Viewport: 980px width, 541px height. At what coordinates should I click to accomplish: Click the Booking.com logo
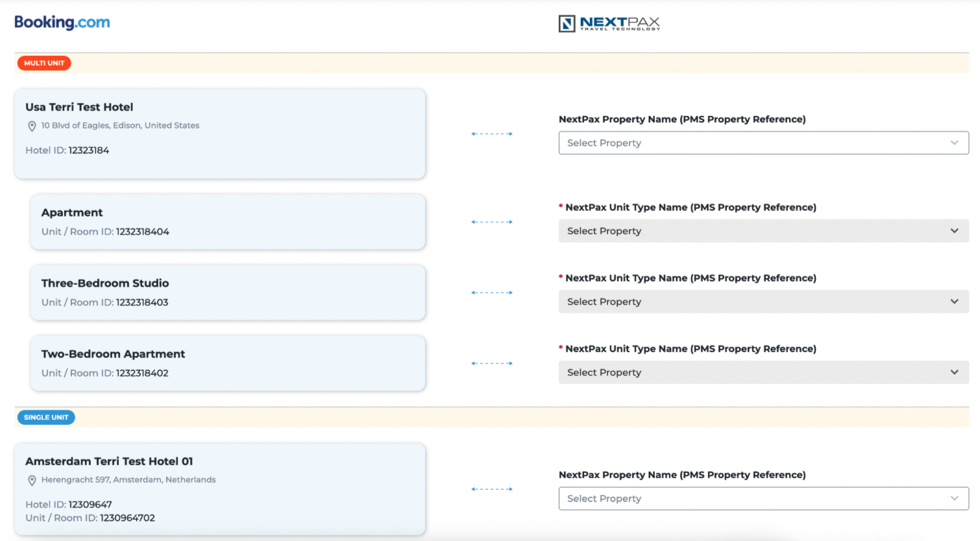(x=62, y=22)
